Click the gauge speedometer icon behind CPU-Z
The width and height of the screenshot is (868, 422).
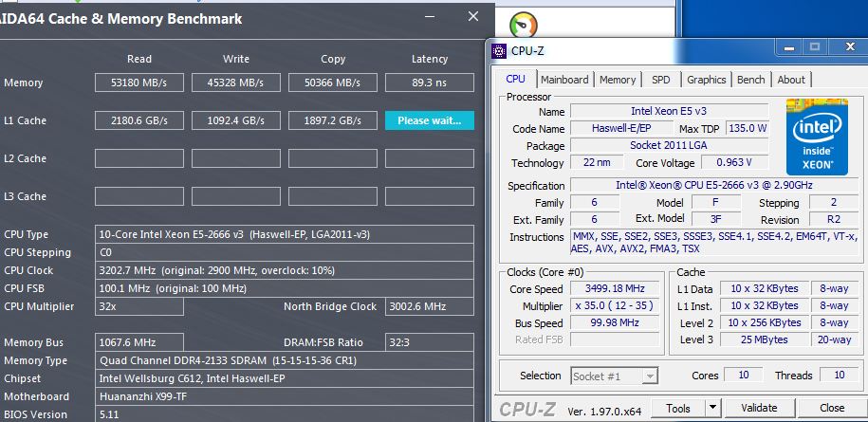[x=523, y=25]
